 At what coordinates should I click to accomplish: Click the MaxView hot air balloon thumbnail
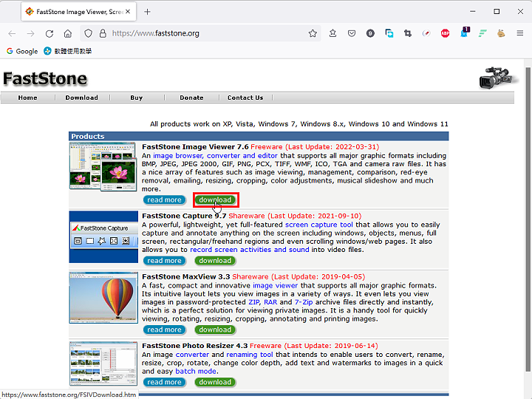(x=103, y=297)
